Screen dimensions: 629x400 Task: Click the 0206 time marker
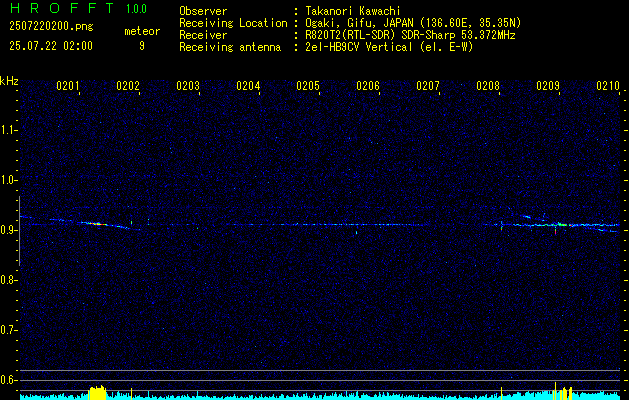pos(368,86)
